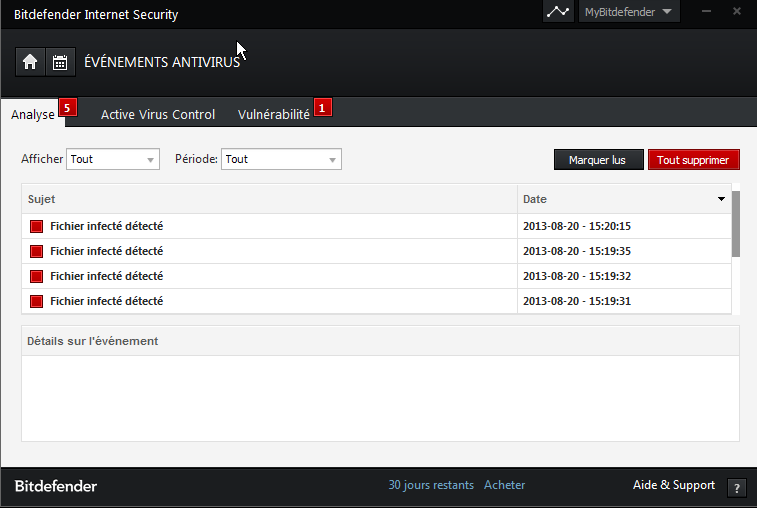
Task: Click the Marquer lus button
Action: [x=599, y=160]
